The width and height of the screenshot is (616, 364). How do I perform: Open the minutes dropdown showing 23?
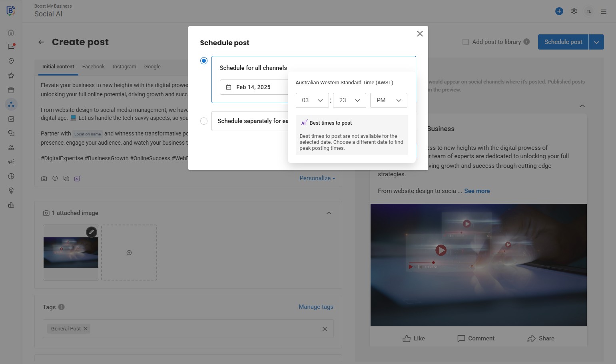coord(349,100)
